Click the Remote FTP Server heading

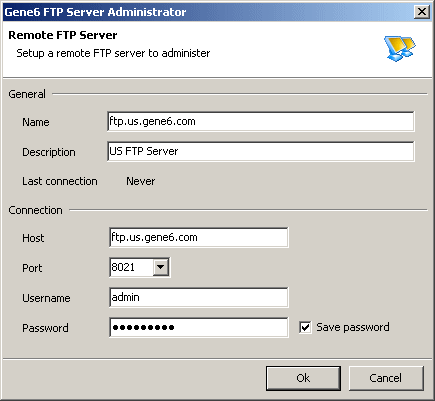[63, 35]
